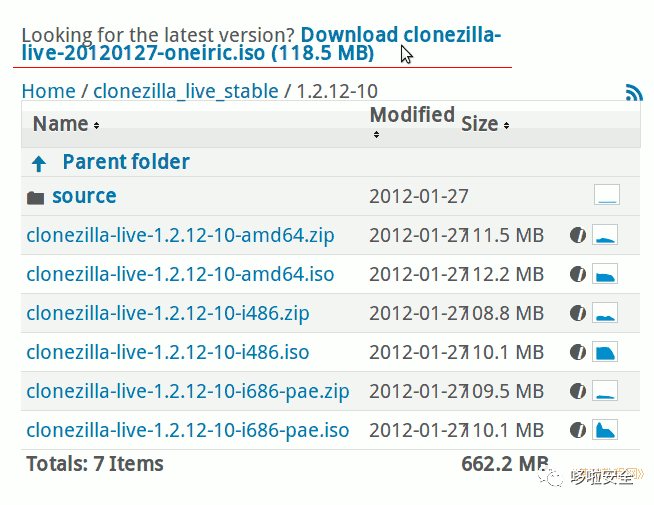Open the Parent folder link
This screenshot has width=654, height=505.
click(x=125, y=162)
